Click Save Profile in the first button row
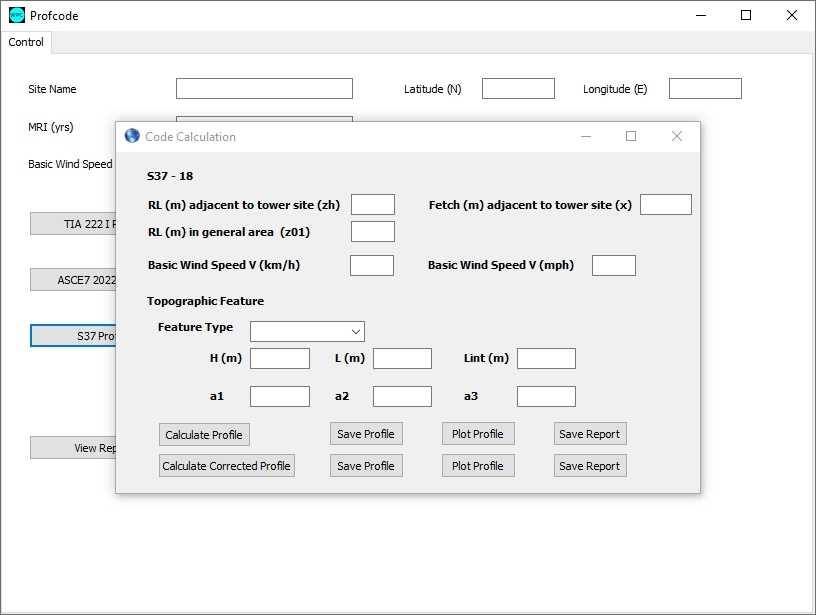816x615 pixels. 365,434
